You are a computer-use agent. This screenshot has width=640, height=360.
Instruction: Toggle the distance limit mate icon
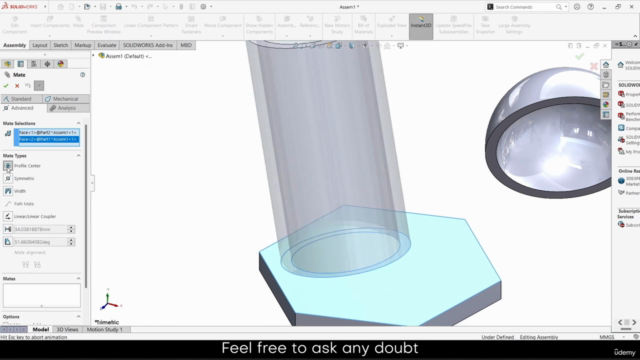(x=8, y=229)
